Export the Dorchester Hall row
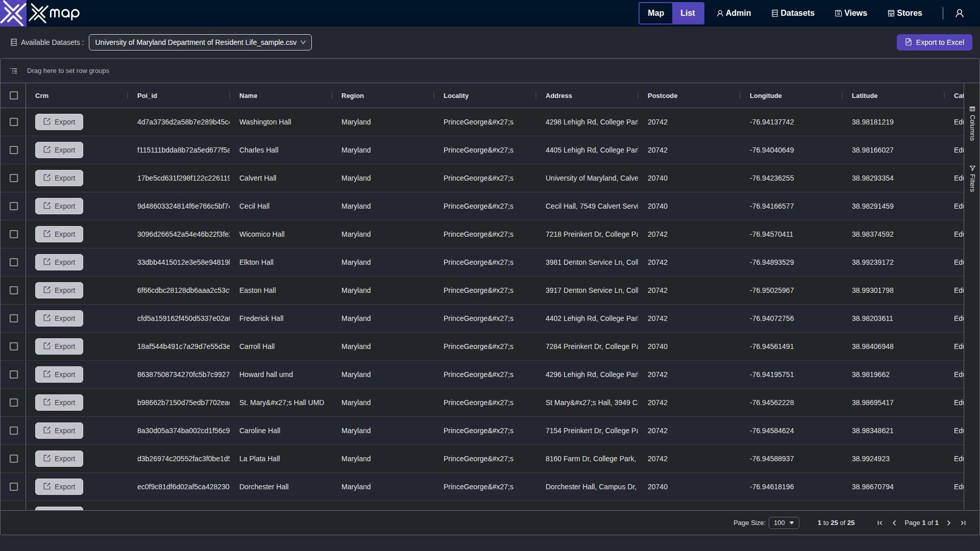The image size is (980, 551). [x=59, y=487]
